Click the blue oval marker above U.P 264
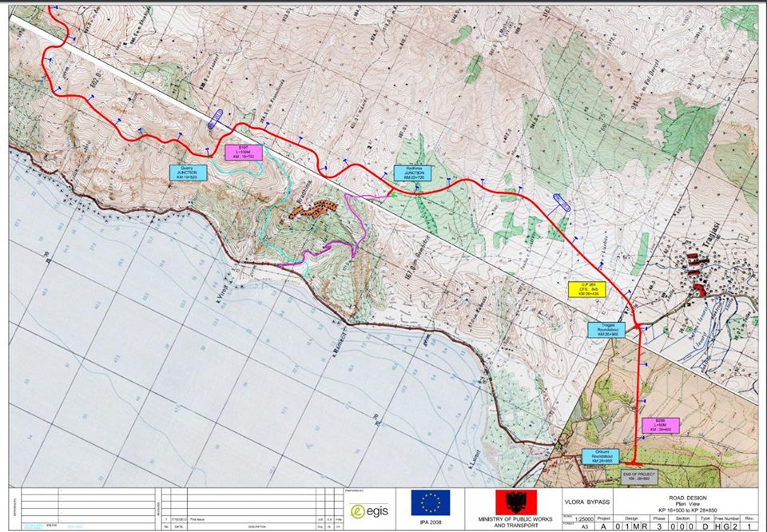The image size is (767, 532). [x=562, y=203]
